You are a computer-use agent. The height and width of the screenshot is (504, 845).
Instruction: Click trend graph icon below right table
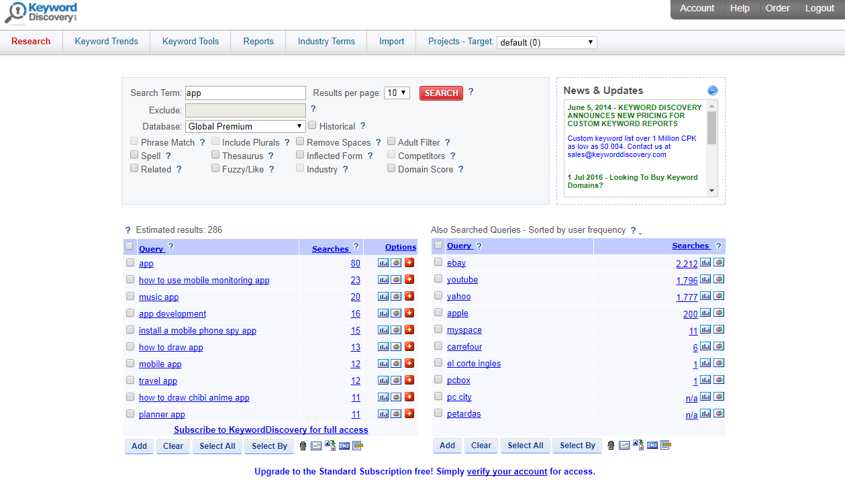(x=624, y=445)
